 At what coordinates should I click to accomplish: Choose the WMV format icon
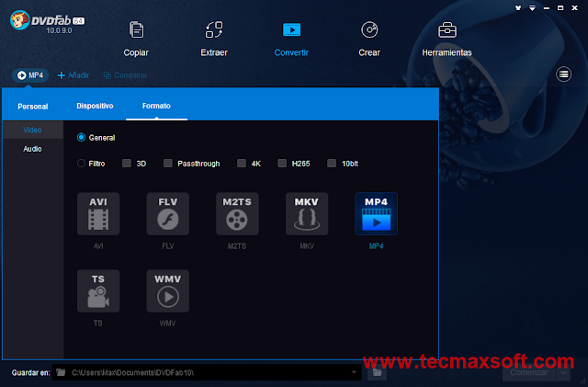coord(167,290)
